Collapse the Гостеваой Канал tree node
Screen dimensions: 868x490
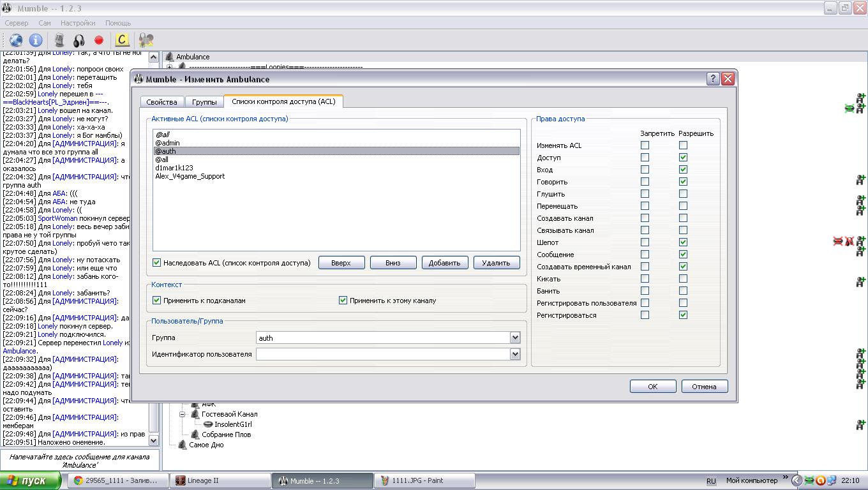tap(182, 414)
